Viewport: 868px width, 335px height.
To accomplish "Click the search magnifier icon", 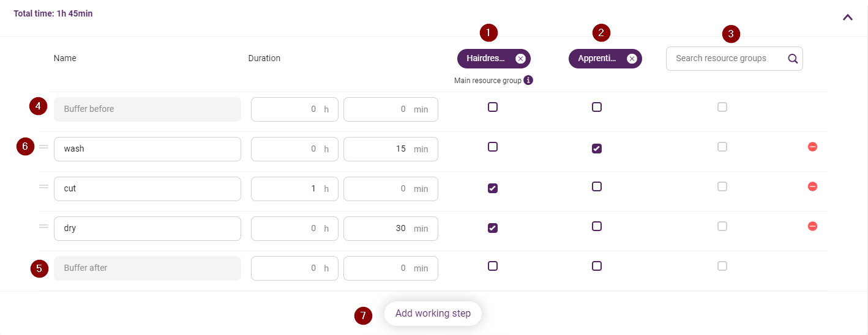I will pos(793,59).
